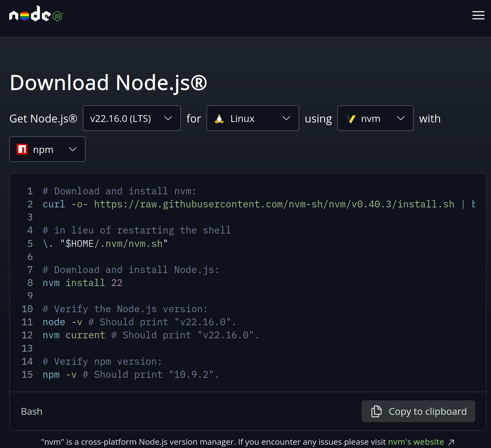Image resolution: width=491 pixels, height=448 pixels.
Task: Click the $HOME/.nvm/nvm.sh source line
Action: pyautogui.click(x=105, y=244)
